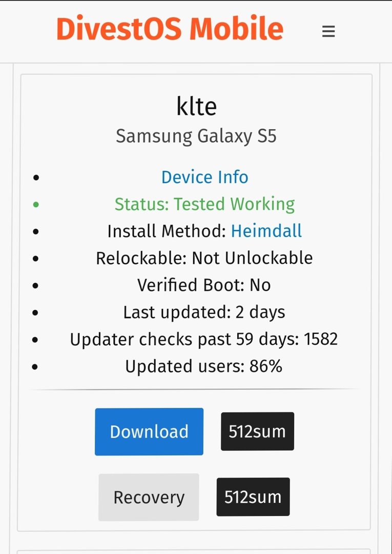Image resolution: width=392 pixels, height=554 pixels.
Task: Select the Relockable: Not Unlockable line
Action: (x=204, y=258)
